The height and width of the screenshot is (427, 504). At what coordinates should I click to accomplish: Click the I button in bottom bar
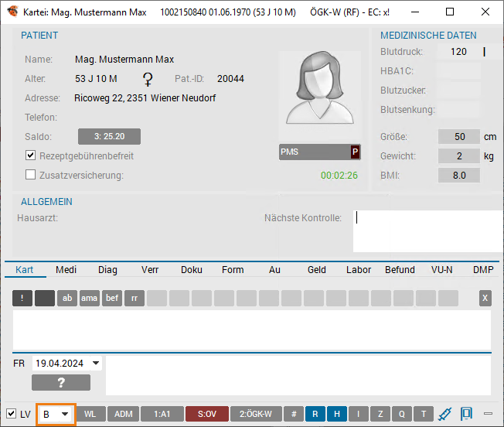click(359, 414)
